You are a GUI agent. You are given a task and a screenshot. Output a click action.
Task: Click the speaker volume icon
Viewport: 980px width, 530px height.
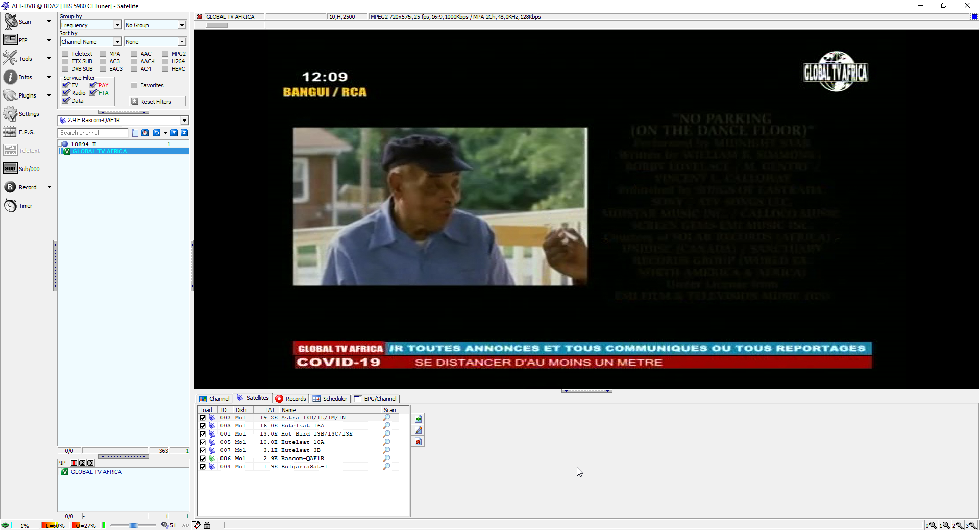coord(164,525)
